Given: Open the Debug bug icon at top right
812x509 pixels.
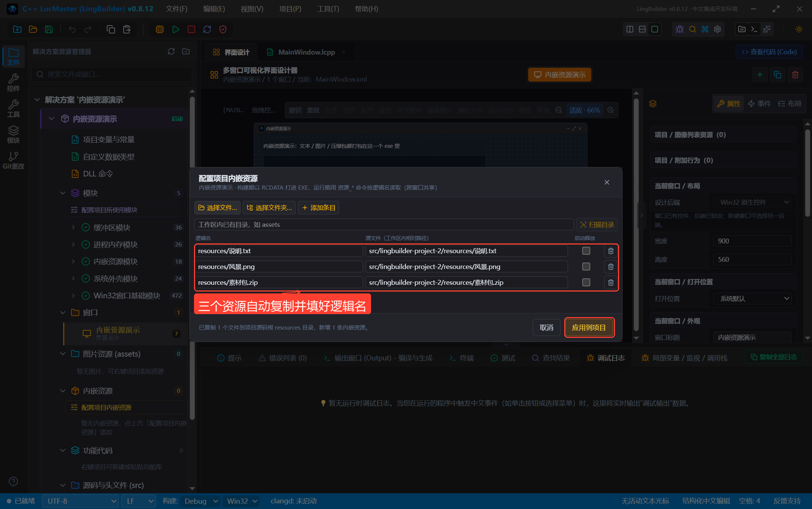Looking at the screenshot, I should tap(680, 29).
